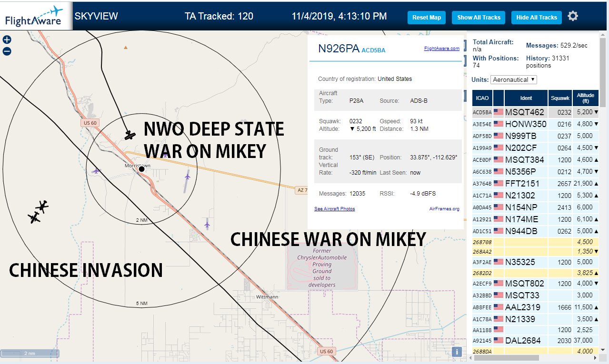Click US flag in HONW350 row
The width and height of the screenshot is (609, 364).
499,124
